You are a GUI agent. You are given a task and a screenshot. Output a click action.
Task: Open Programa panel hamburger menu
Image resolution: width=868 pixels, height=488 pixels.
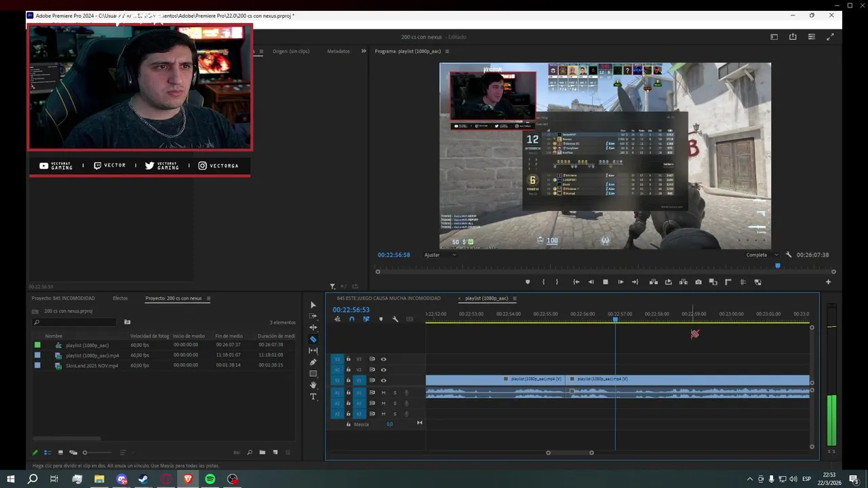[x=447, y=52]
